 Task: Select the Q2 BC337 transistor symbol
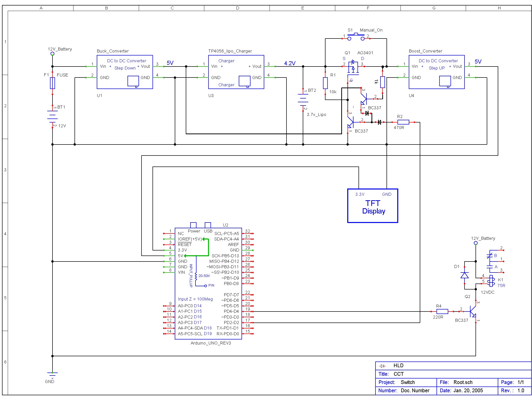[473, 311]
